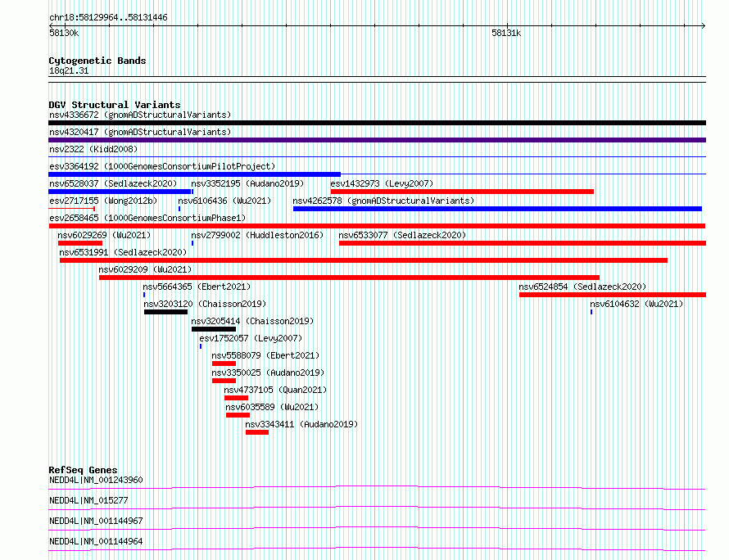729x560 pixels.
Task: Select the purple nsv4320417 variant bar
Action: 377,140
